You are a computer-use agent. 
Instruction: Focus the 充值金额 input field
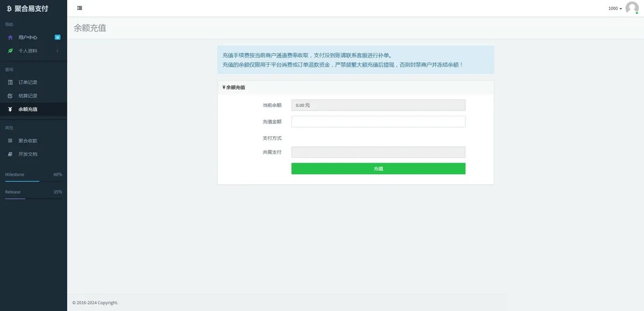pyautogui.click(x=378, y=121)
